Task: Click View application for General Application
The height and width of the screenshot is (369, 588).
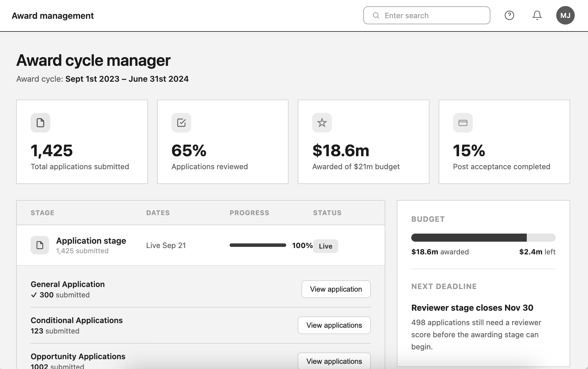Action: tap(336, 289)
